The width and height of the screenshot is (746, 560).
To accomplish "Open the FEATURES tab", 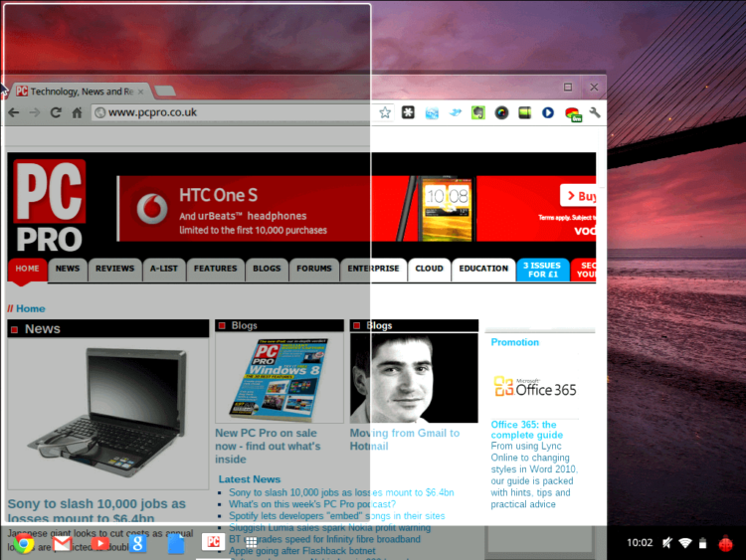I will coord(215,269).
